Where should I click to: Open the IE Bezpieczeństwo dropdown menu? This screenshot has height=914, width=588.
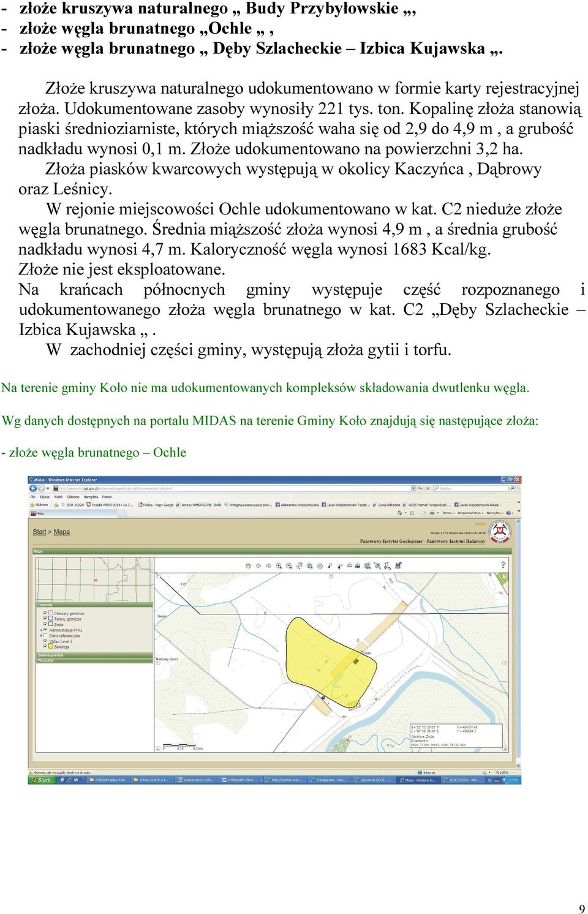(x=470, y=513)
